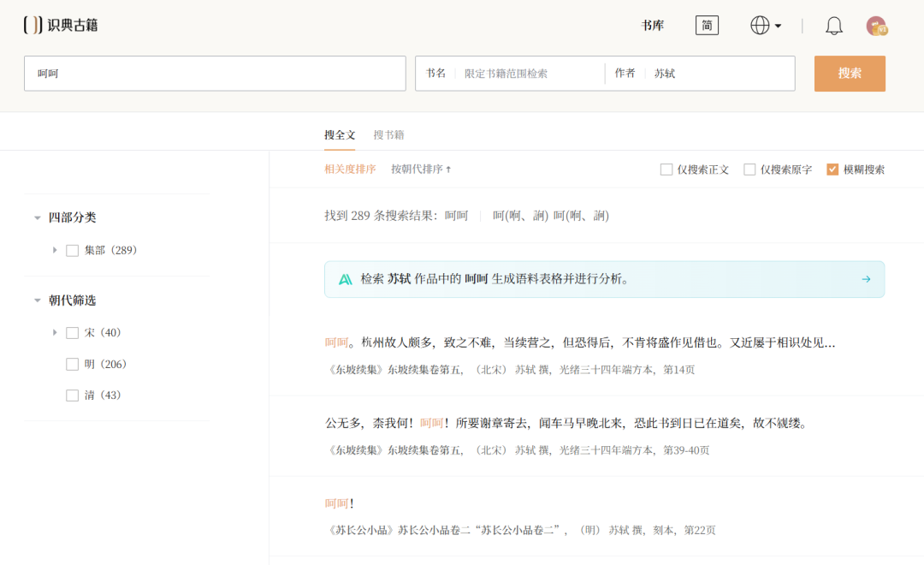Switch to the 搜书籍 tab
This screenshot has height=565, width=924.
(388, 135)
